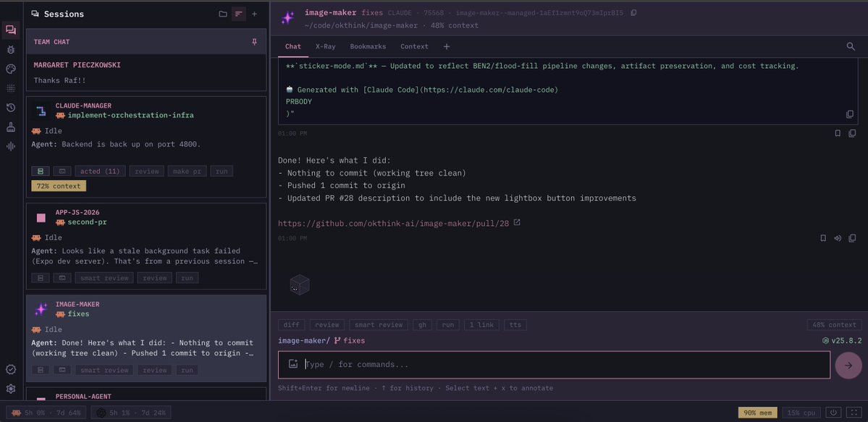Switch to the Context tab
Image resolution: width=868 pixels, height=422 pixels.
pos(414,46)
